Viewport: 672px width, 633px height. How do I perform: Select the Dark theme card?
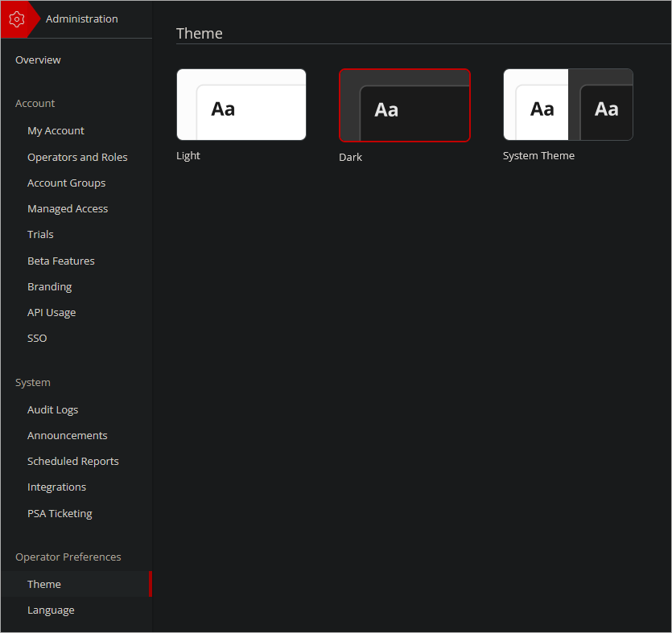(x=405, y=105)
